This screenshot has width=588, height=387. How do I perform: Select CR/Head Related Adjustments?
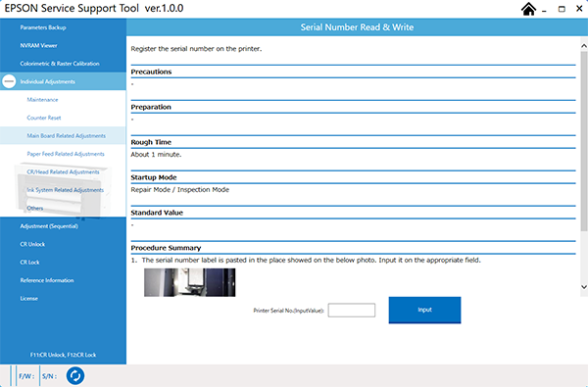click(x=63, y=171)
